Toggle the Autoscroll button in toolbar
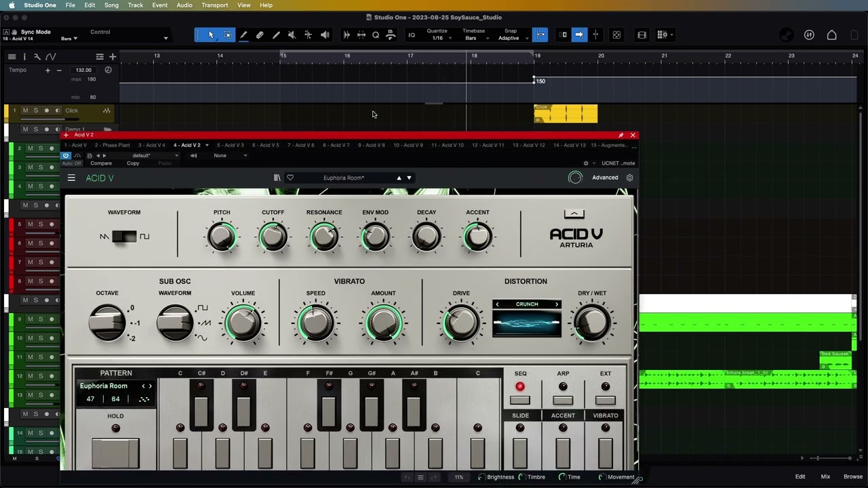Viewport: 868px width, 488px height. pyautogui.click(x=579, y=35)
